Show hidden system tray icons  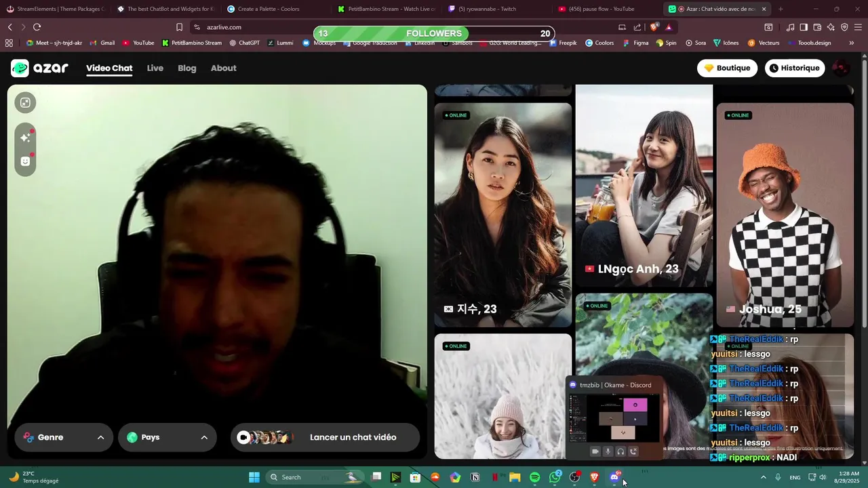point(763,477)
